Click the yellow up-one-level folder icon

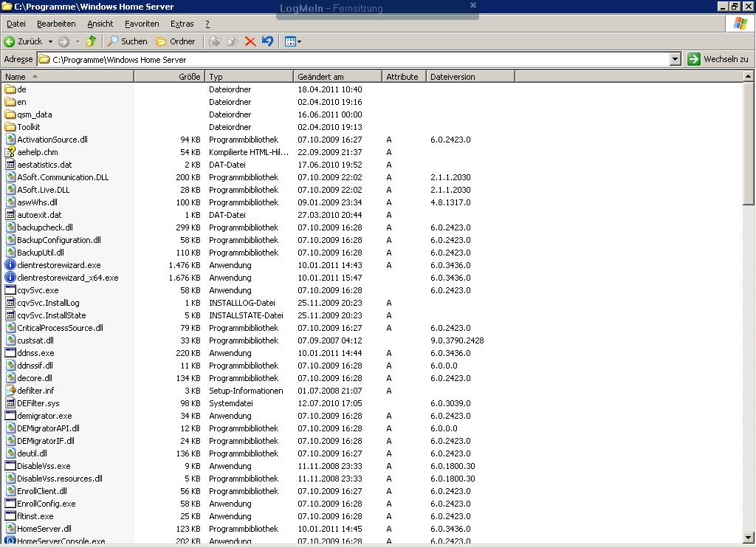(x=91, y=41)
